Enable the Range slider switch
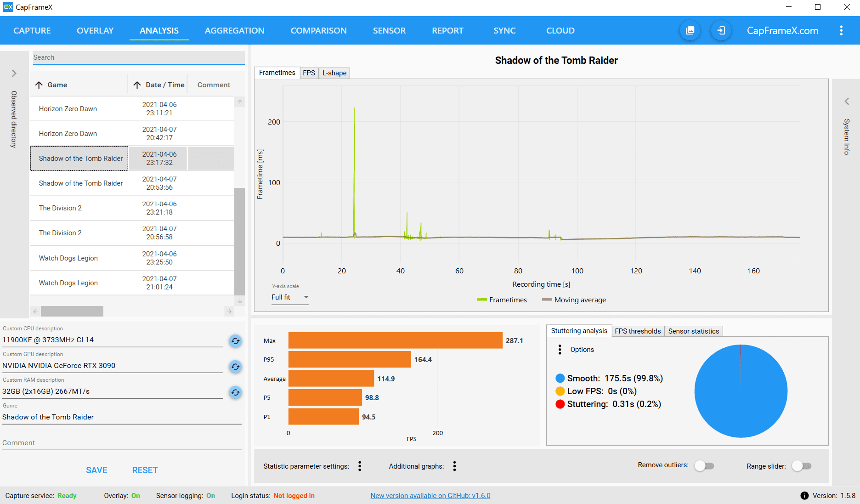860x504 pixels. point(802,466)
